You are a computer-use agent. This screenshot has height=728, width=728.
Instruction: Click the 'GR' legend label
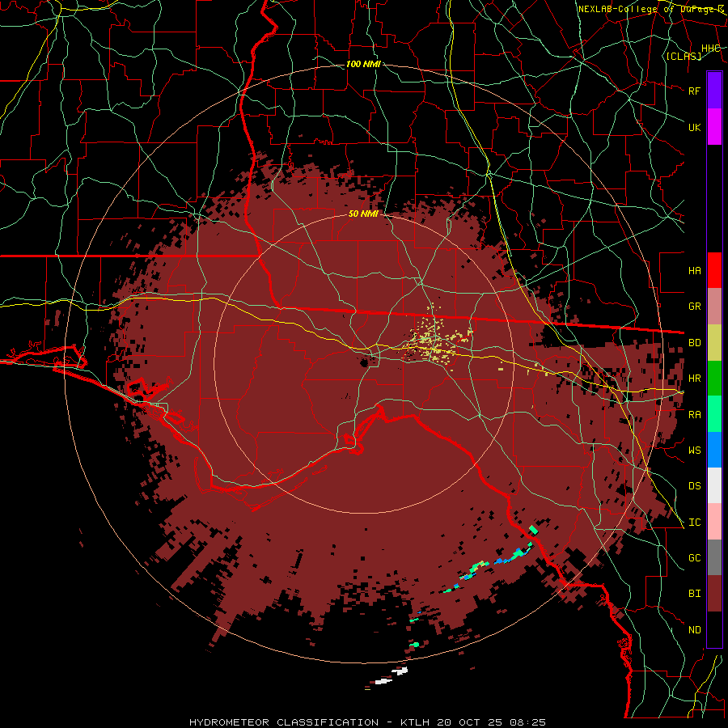click(x=695, y=307)
